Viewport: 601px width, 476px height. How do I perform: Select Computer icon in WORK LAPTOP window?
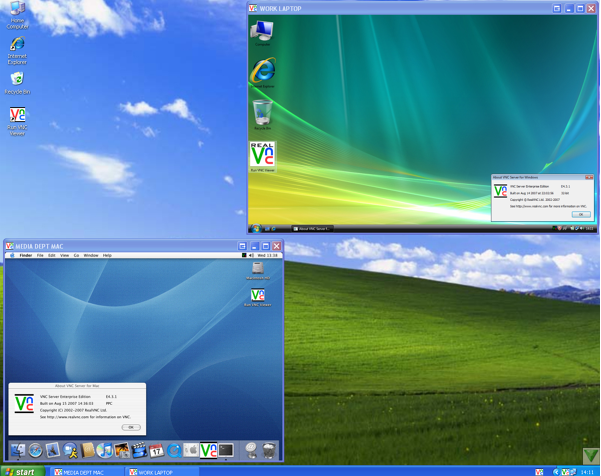pyautogui.click(x=262, y=33)
